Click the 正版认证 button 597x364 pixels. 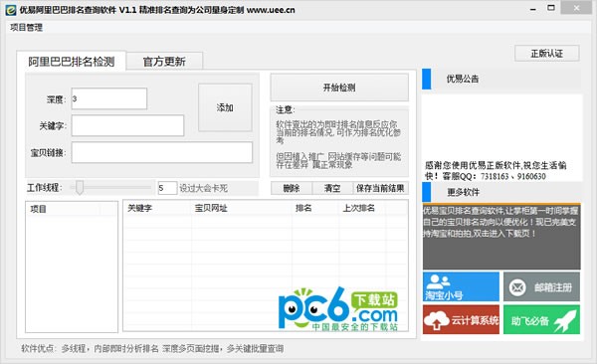point(546,54)
